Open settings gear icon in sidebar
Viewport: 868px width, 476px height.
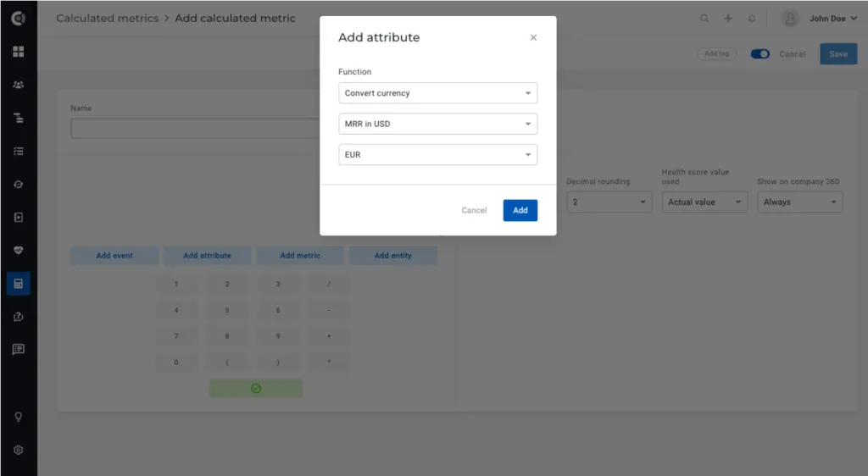pos(19,450)
